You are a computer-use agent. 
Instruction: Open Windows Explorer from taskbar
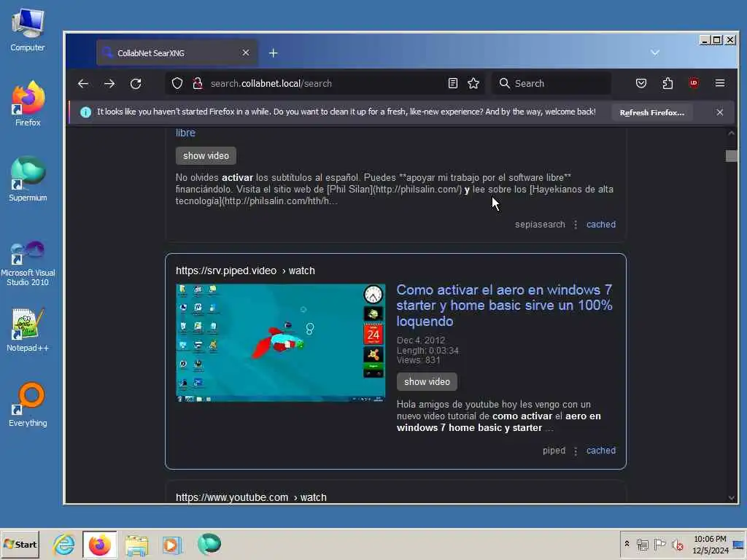[x=136, y=544]
